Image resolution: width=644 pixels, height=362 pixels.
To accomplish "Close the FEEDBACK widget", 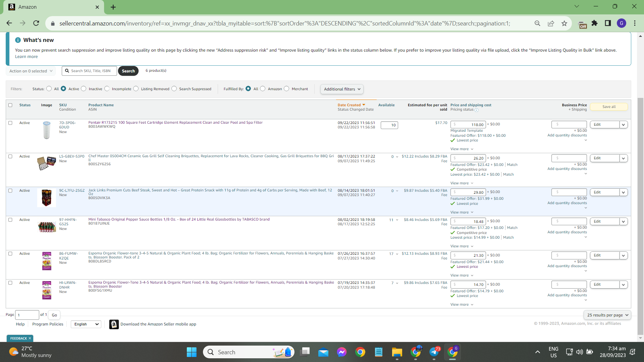I will pos(30,338).
